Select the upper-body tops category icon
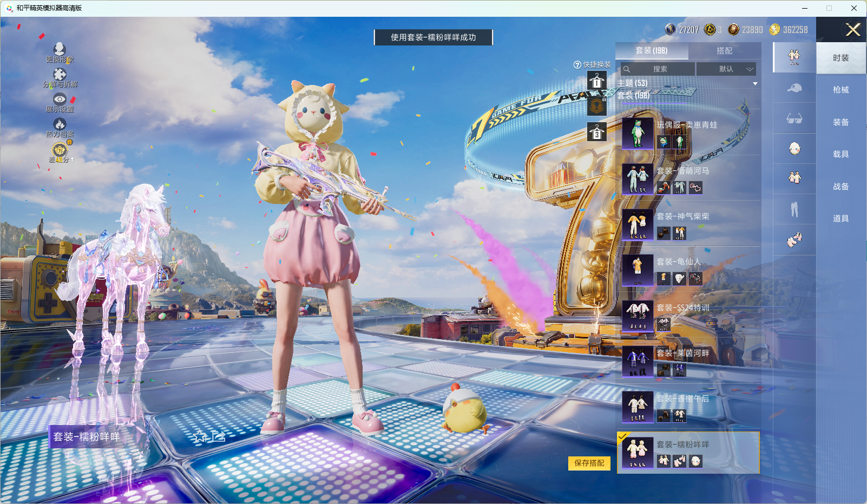 [x=794, y=179]
